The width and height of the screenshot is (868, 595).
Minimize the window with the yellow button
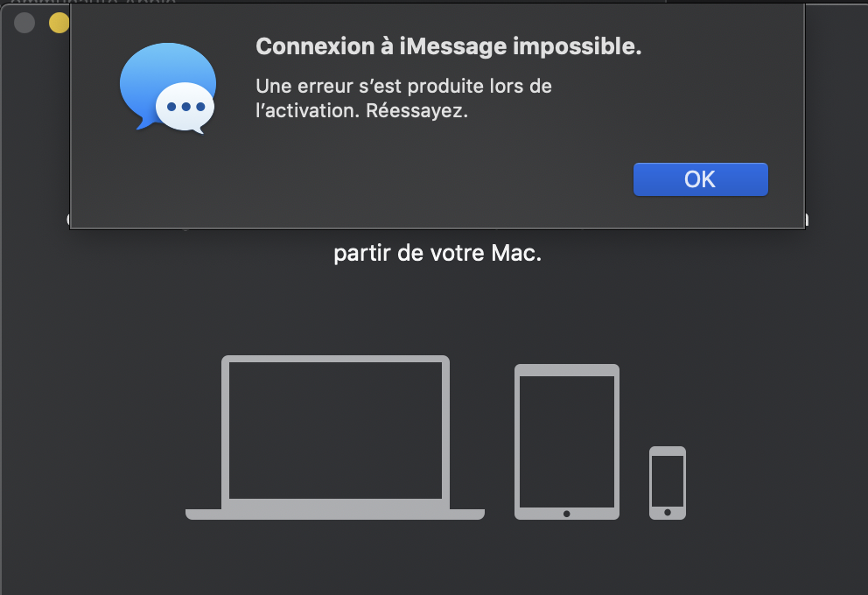point(59,23)
